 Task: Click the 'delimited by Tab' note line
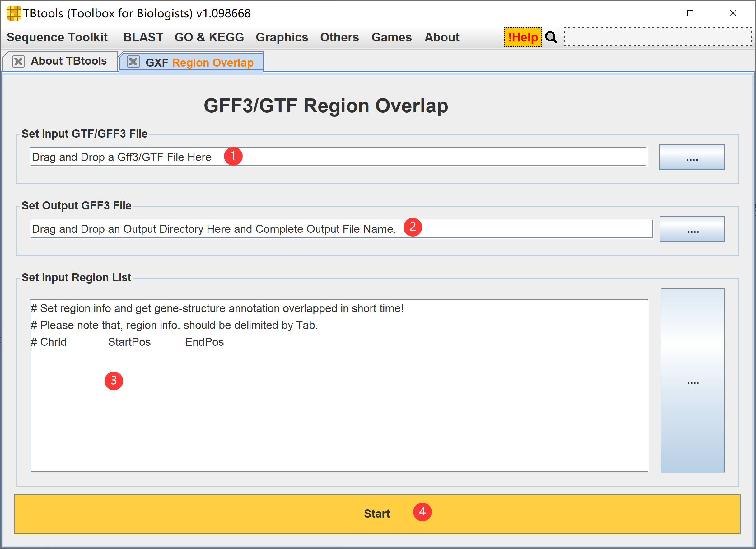coord(174,326)
